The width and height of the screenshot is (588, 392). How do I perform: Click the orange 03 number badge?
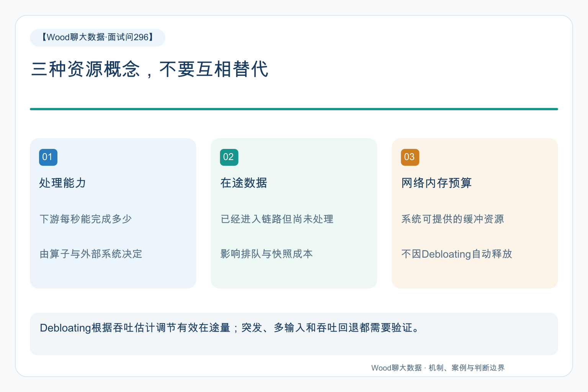(410, 157)
